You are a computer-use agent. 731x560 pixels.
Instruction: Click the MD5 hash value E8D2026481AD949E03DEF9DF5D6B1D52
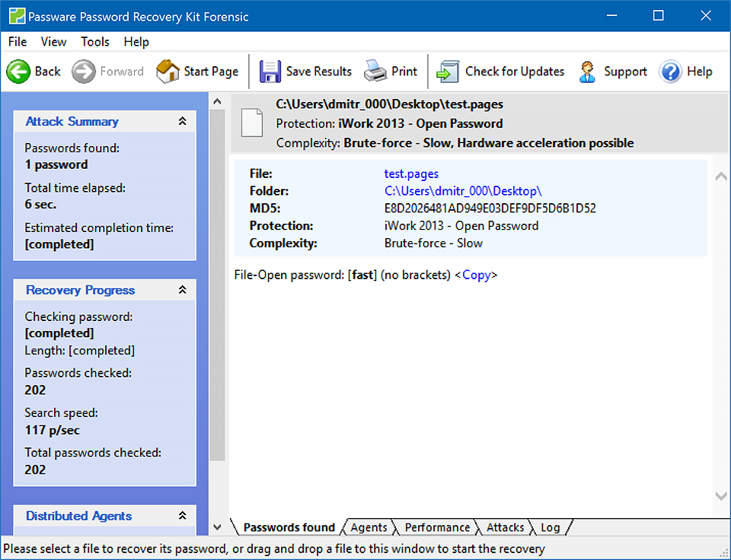click(490, 208)
